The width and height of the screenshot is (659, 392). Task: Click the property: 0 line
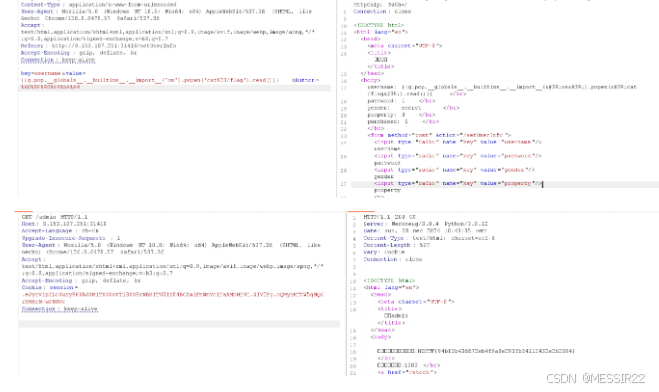(x=401, y=115)
